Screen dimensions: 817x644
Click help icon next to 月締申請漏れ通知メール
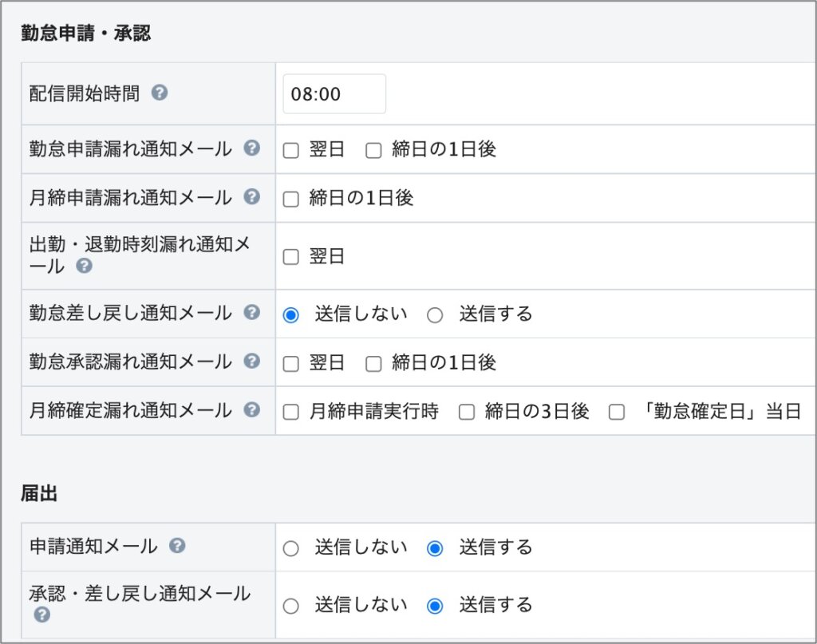tap(251, 196)
